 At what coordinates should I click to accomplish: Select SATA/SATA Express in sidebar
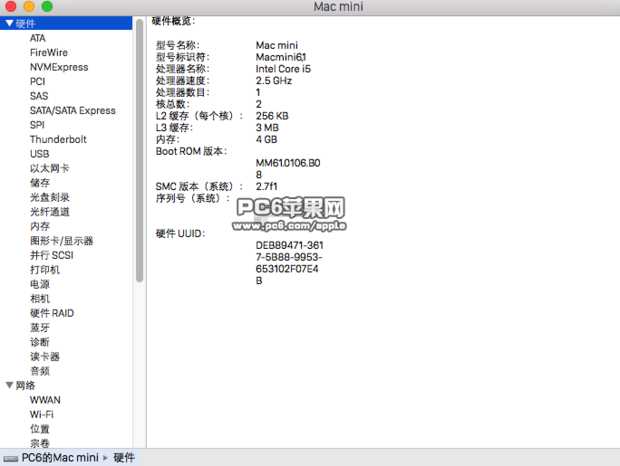coord(72,110)
